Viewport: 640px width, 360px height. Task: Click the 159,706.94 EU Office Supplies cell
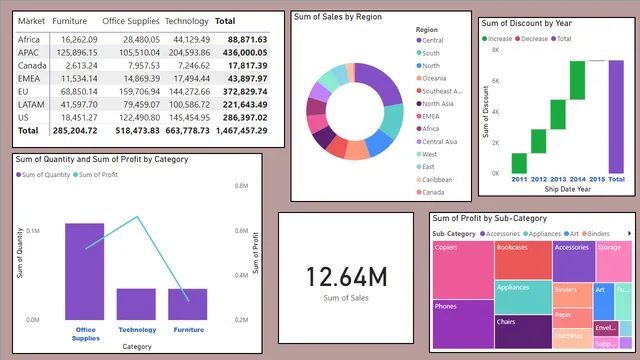point(139,92)
